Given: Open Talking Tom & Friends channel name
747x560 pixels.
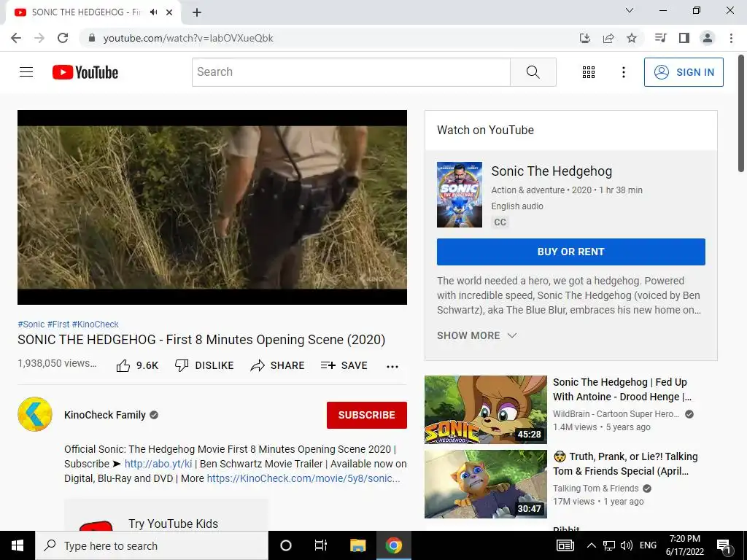Looking at the screenshot, I should (x=595, y=488).
